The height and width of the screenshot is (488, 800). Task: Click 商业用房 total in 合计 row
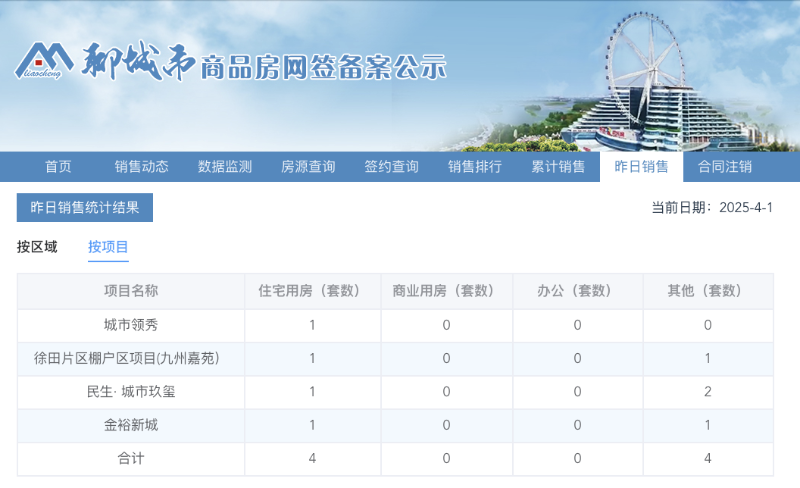click(446, 458)
